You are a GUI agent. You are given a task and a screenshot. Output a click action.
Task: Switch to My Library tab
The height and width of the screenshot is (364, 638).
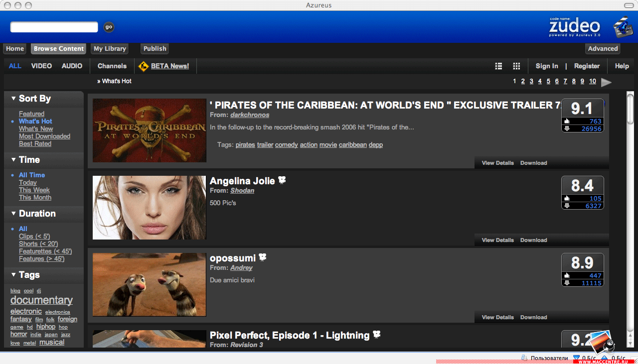click(110, 49)
